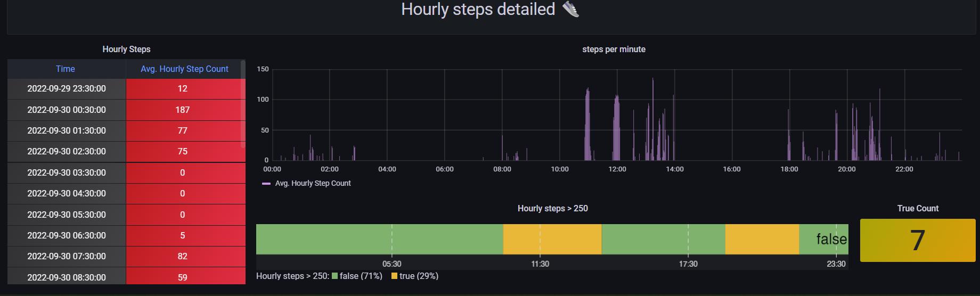980x296 pixels.
Task: Sort by Avg. Hourly Step Count column
Action: [184, 69]
